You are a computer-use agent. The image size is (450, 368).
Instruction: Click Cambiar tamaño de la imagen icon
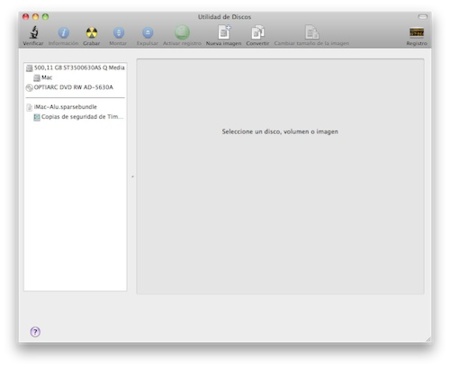[312, 32]
